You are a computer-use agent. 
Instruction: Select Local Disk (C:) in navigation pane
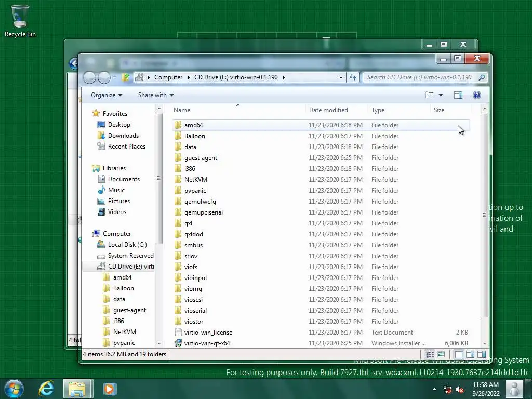[x=122, y=245]
